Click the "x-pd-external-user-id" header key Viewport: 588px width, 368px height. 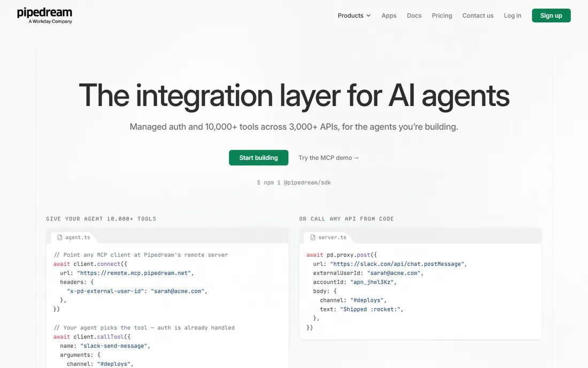(x=105, y=292)
